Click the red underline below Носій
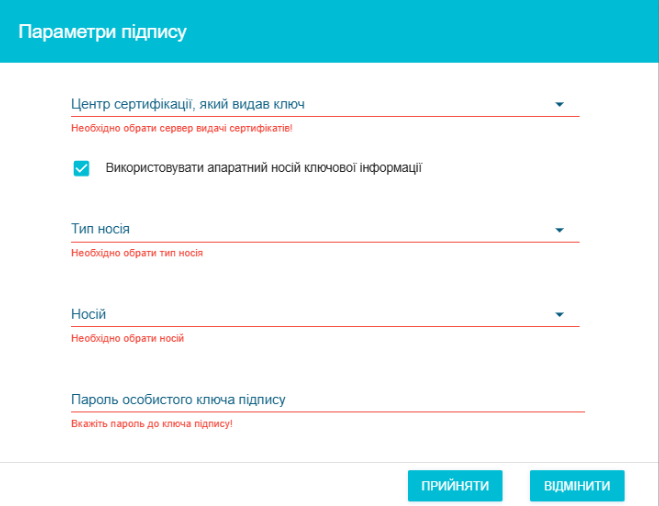The image size is (659, 506). tap(325, 326)
